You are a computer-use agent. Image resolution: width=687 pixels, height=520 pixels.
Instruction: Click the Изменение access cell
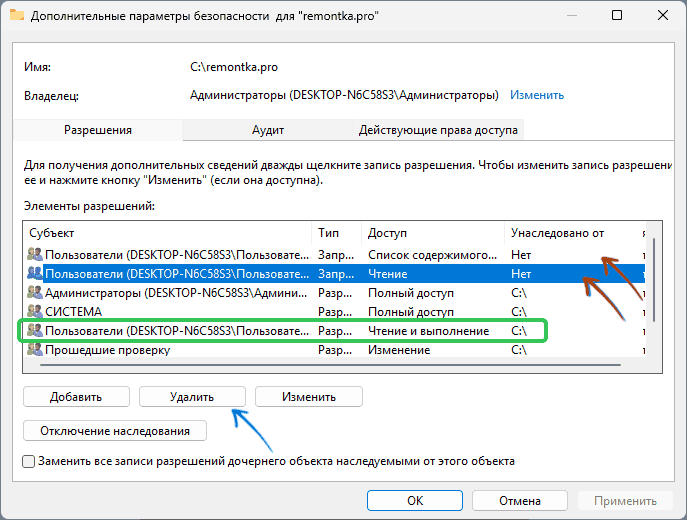(x=399, y=350)
